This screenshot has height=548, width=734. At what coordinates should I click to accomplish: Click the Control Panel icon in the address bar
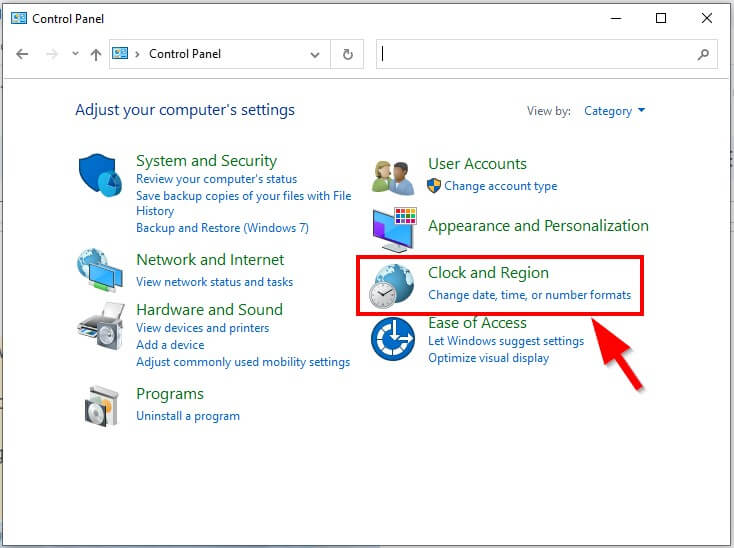[x=120, y=53]
